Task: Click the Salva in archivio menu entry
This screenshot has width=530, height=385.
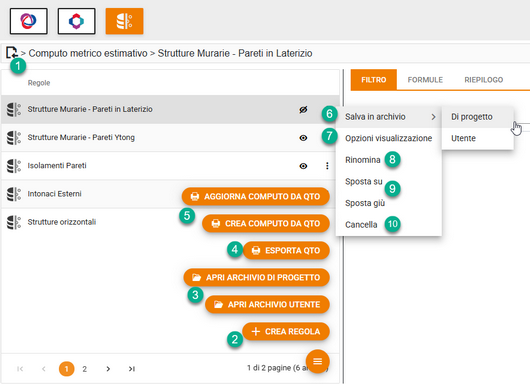Action: (x=388, y=117)
